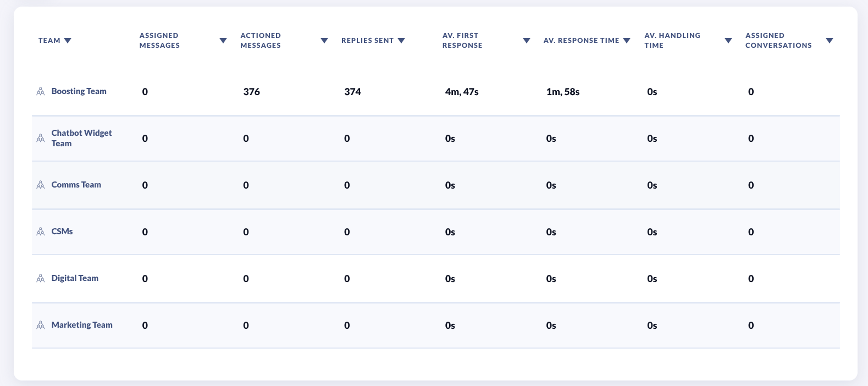This screenshot has height=386, width=868.
Task: Sort by Av. Handling Time arrow
Action: (x=728, y=41)
